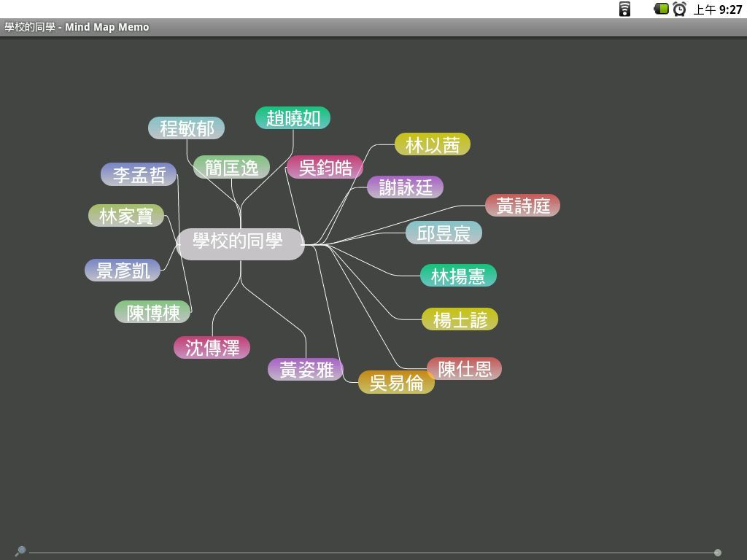Viewport: 747px width, 560px height.
Task: Tap the 邱昱宸 node
Action: pos(444,233)
